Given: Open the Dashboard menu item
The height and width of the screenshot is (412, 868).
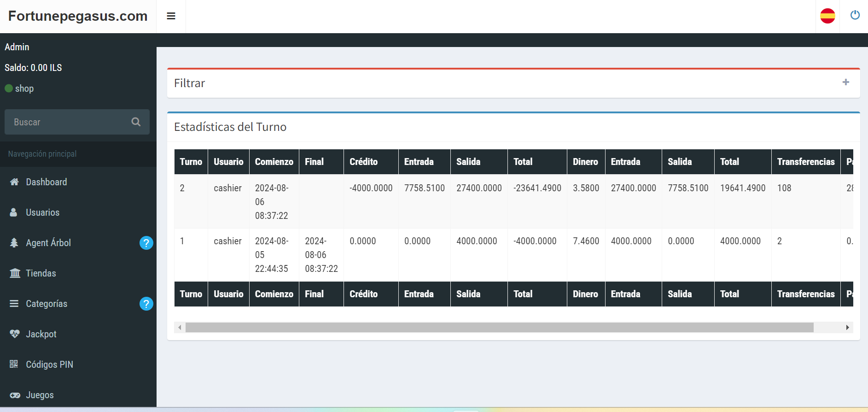Looking at the screenshot, I should 78,182.
